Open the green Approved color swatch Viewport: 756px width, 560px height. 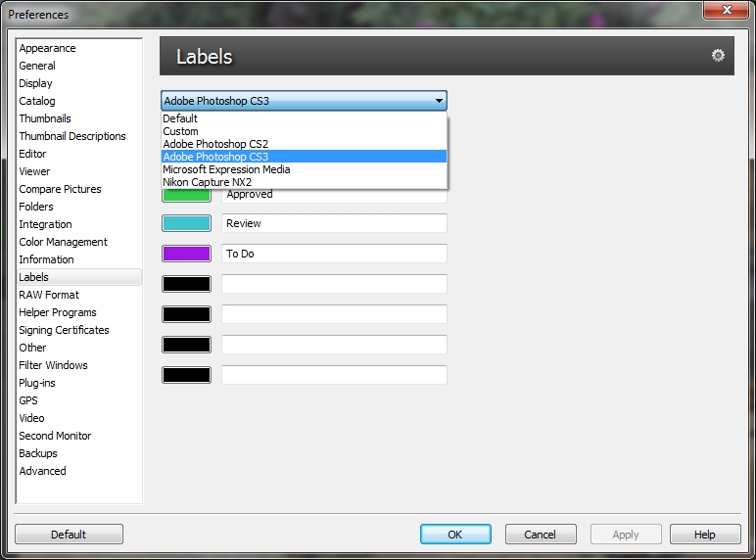pos(187,195)
